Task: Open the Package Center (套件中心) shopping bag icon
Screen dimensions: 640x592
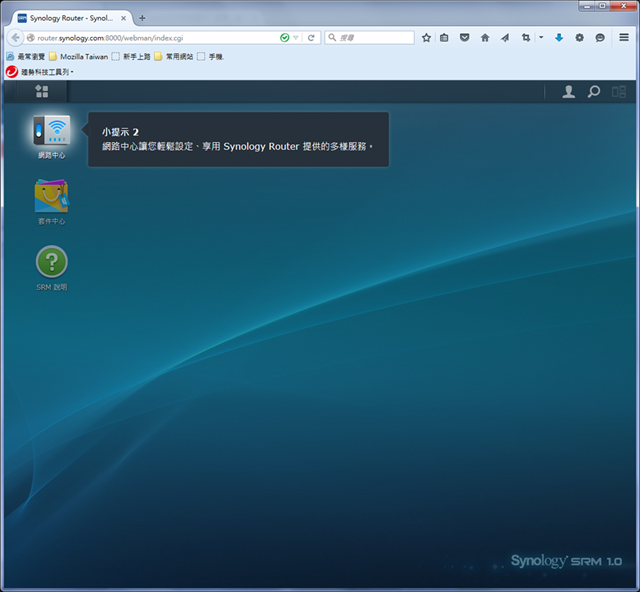Action: tap(51, 196)
